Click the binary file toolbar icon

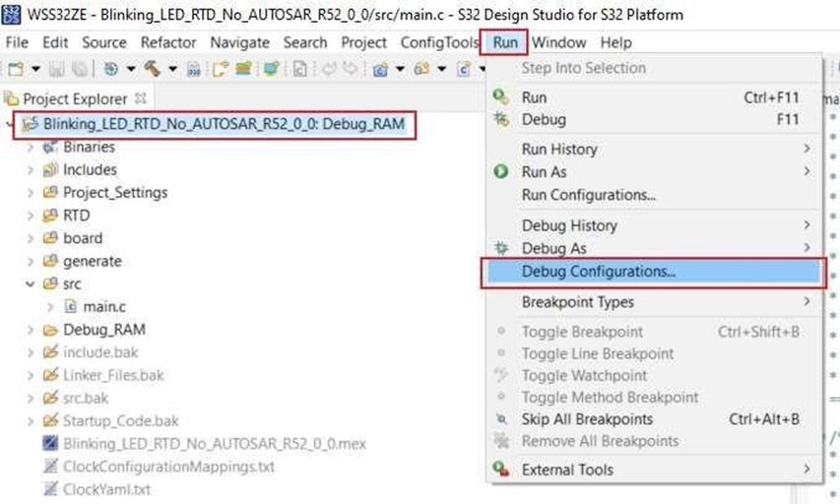[193, 69]
